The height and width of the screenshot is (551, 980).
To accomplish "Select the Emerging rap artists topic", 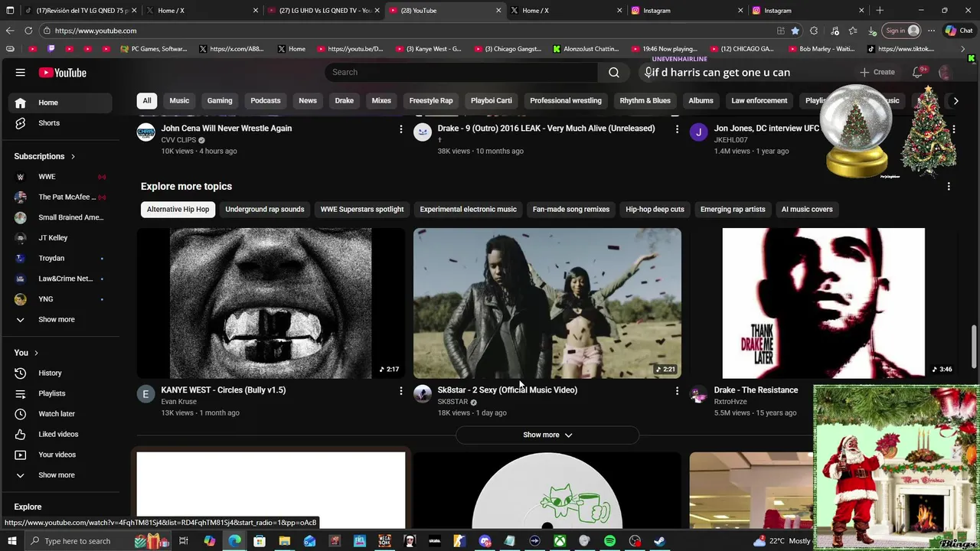I will point(733,209).
